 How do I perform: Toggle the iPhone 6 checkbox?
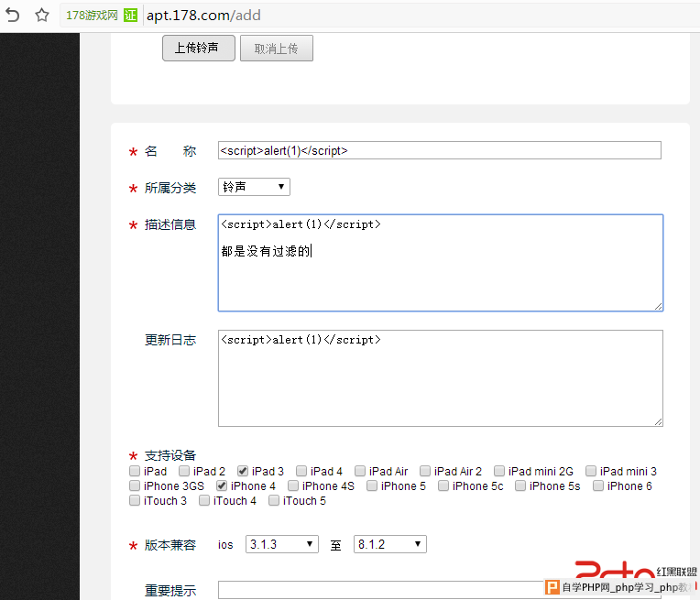click(x=598, y=485)
